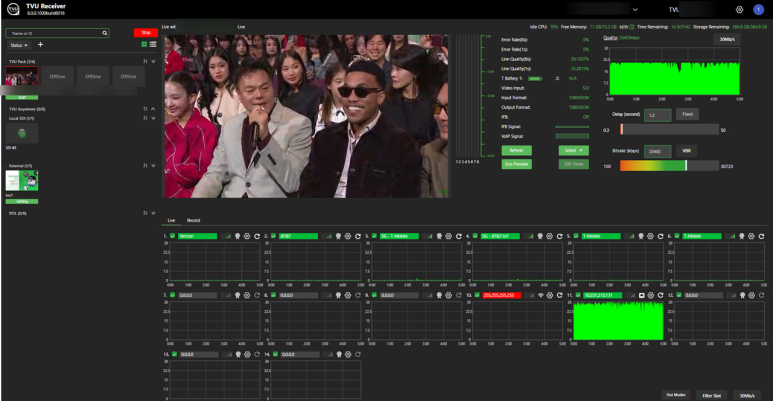Toggle slot 8 checkbox
Screen dimensions: 773x401
coord(274,295)
